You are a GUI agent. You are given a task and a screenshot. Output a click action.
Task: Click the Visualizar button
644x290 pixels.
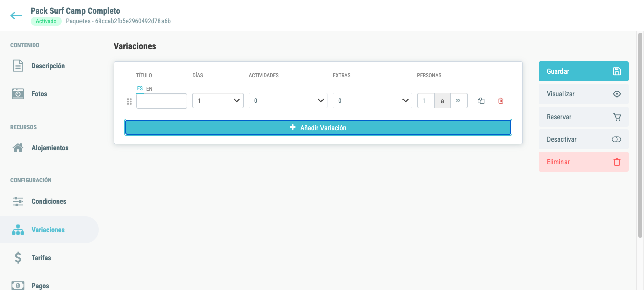point(584,94)
